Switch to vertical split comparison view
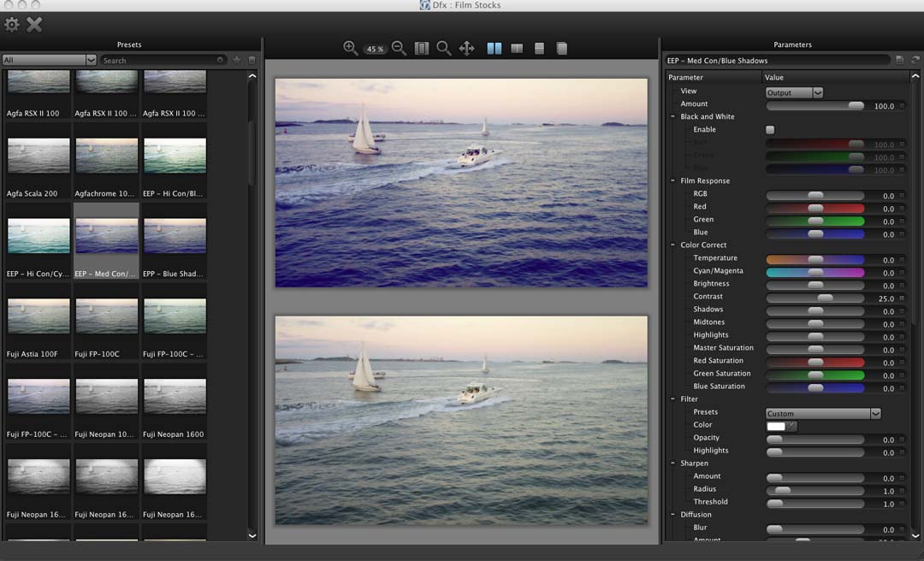924x561 pixels. 517,49
